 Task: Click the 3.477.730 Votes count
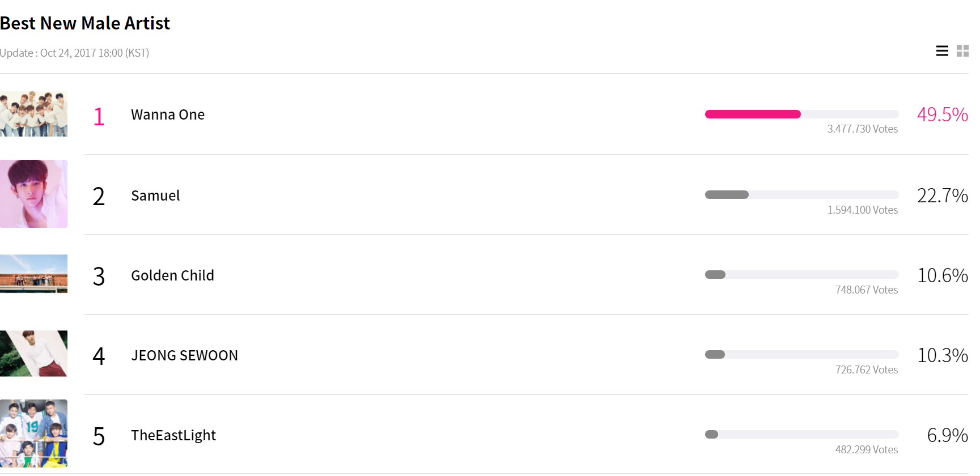[x=862, y=129]
